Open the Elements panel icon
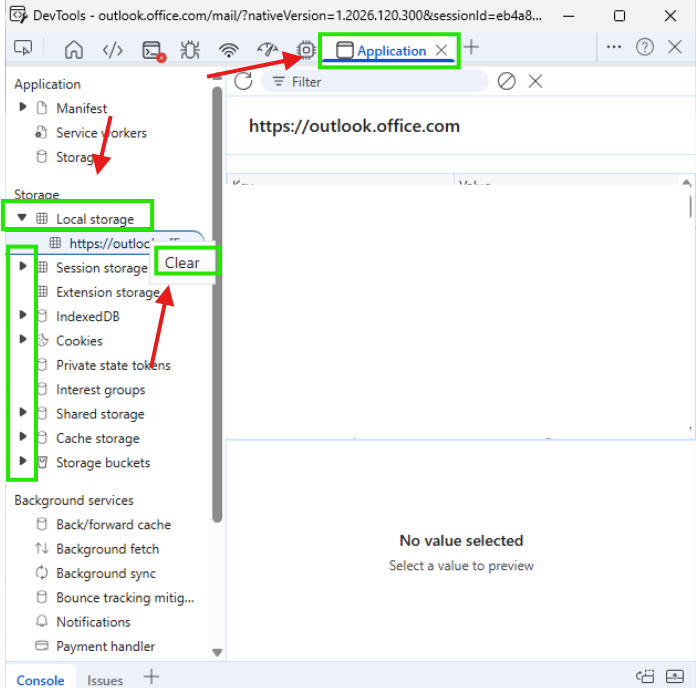The image size is (696, 688). (x=112, y=50)
